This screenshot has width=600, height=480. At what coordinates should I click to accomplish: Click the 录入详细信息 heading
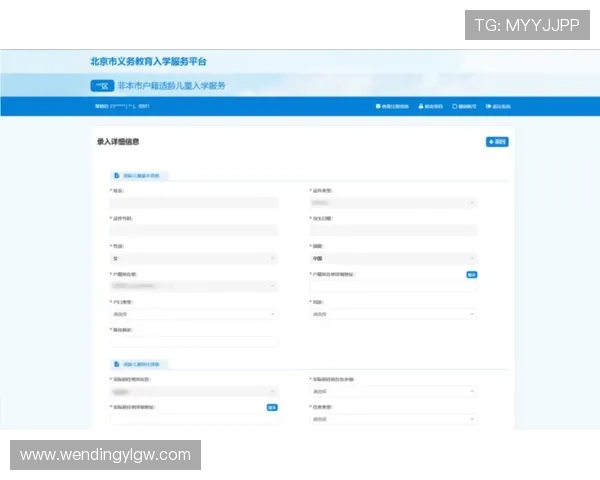point(118,142)
